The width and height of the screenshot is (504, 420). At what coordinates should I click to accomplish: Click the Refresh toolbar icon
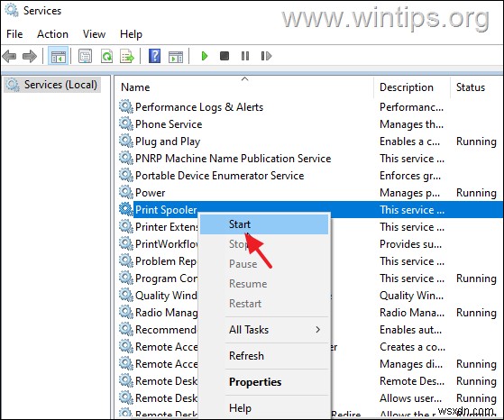[x=106, y=56]
